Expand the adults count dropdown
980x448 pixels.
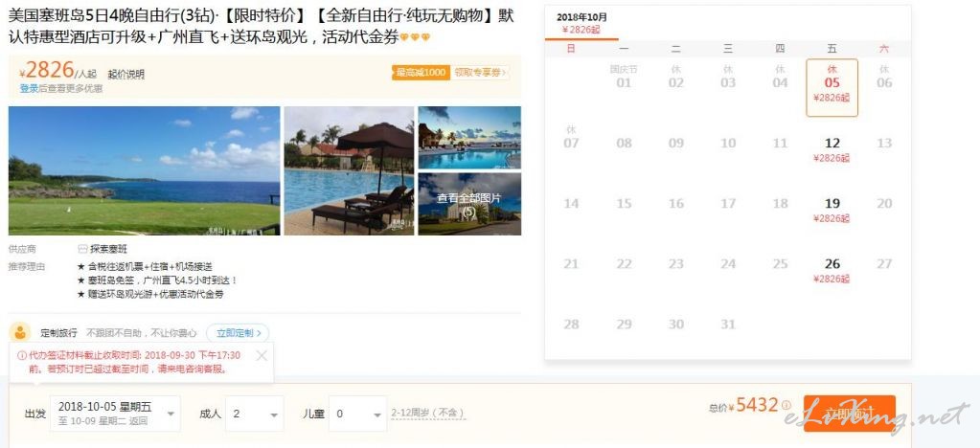[255, 414]
